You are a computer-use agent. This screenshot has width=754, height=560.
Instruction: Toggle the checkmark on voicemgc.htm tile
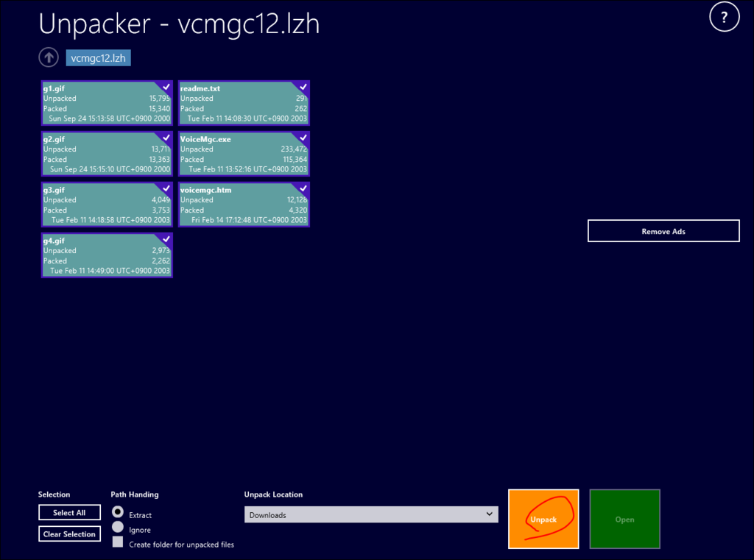[303, 188]
